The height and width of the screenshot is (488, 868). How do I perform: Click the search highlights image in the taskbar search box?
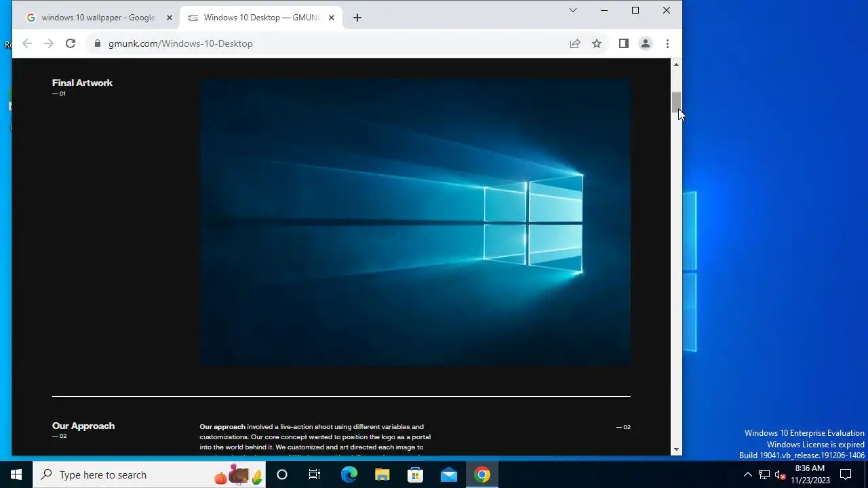[238, 474]
